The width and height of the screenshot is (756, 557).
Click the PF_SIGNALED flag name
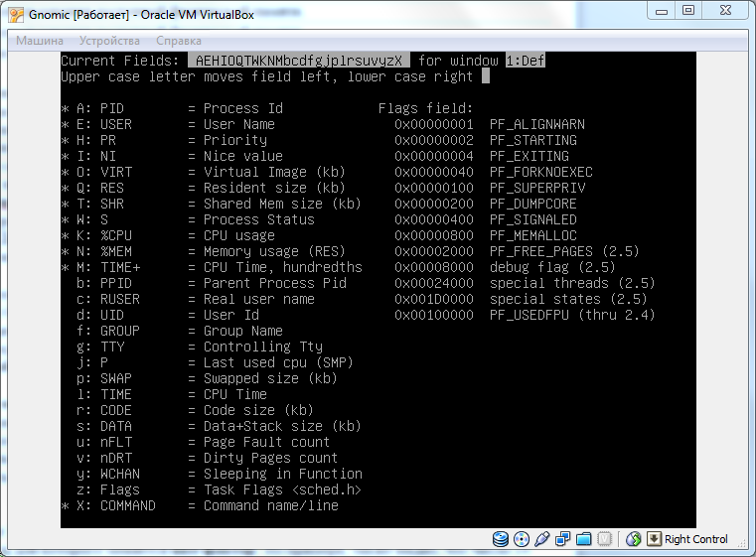click(533, 219)
